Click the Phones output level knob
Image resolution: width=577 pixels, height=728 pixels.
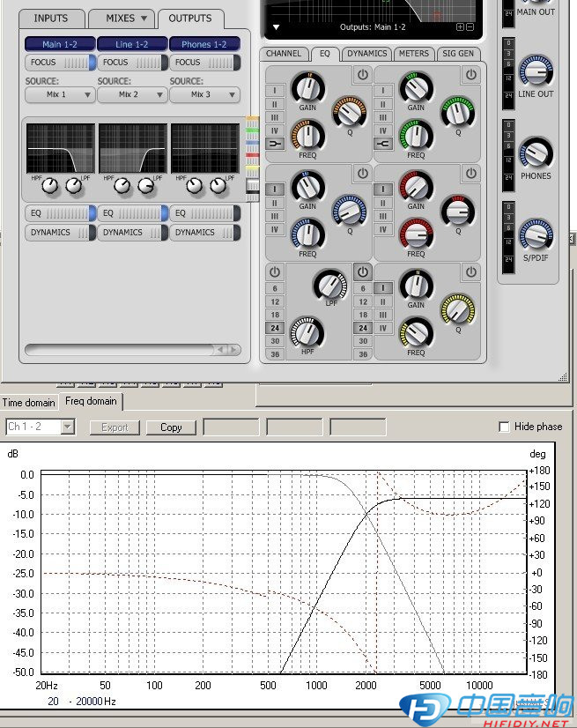(x=536, y=152)
